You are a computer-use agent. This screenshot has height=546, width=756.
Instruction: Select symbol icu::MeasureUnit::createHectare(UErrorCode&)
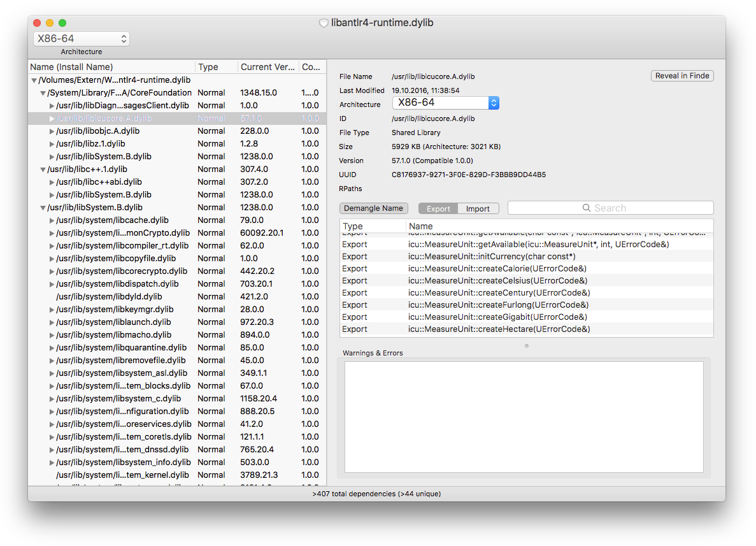click(x=527, y=329)
